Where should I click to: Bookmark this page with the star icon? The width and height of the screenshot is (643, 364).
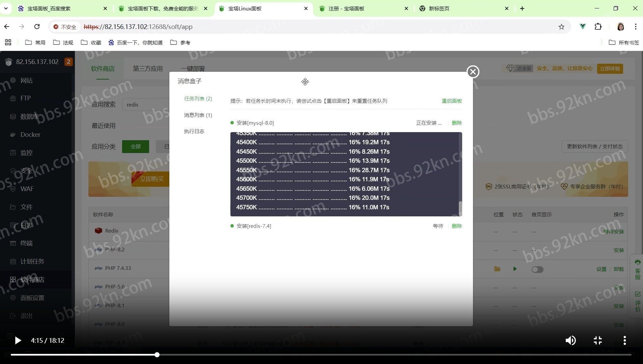tap(561, 27)
